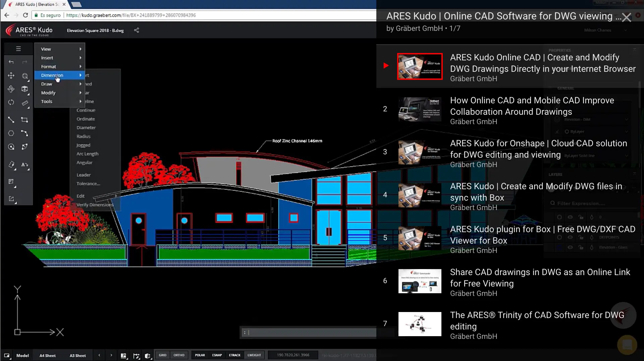
Task: Select the Circle draw tool
Action: [11, 147]
